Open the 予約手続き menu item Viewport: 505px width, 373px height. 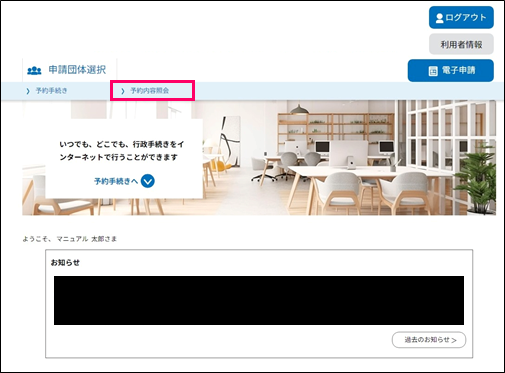click(x=51, y=91)
